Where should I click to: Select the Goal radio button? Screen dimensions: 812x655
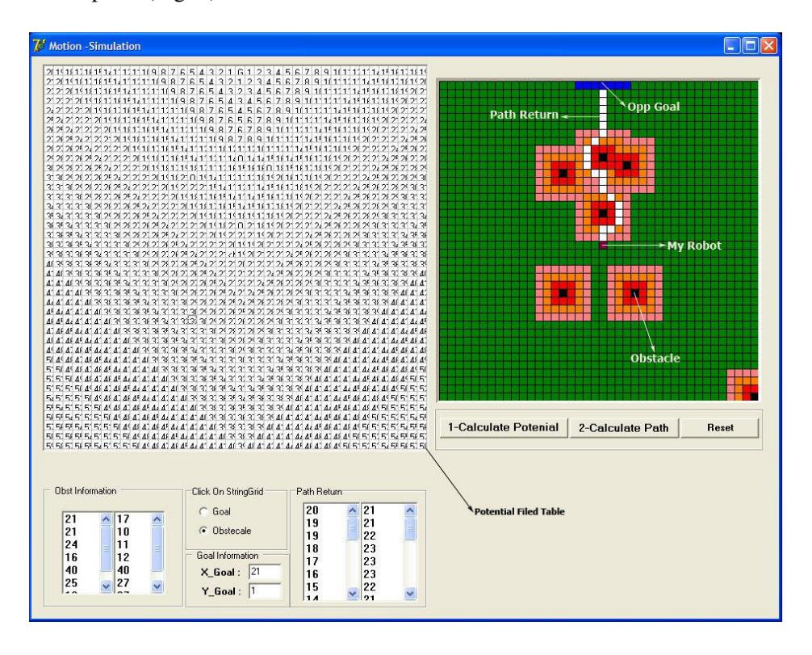[x=203, y=511]
